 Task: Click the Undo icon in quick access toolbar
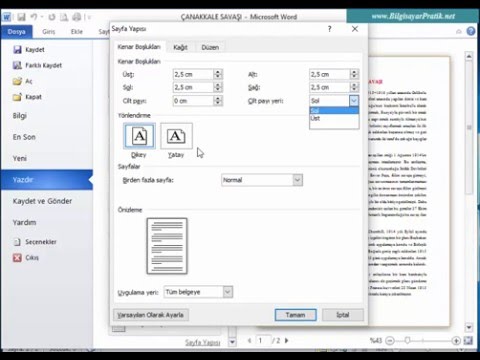[x=34, y=17]
